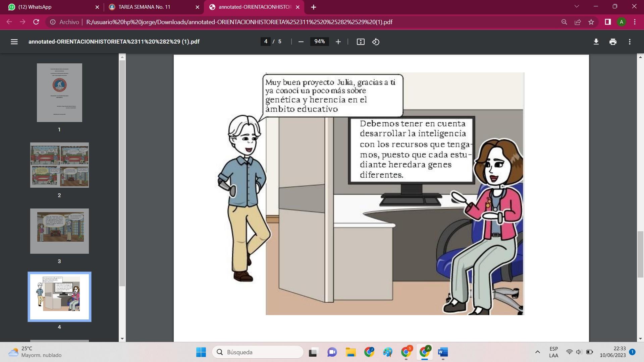Download the PDF file
Screen dimensions: 644x362
pos(596,42)
